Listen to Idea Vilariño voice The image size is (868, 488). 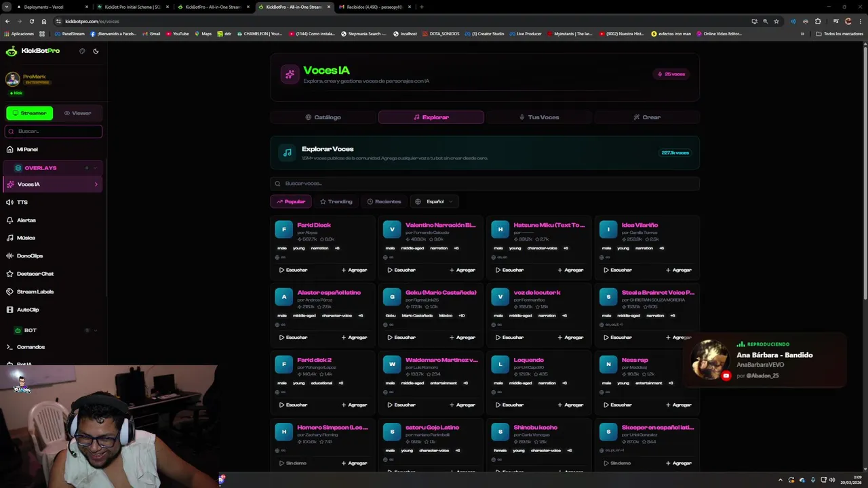tap(618, 270)
